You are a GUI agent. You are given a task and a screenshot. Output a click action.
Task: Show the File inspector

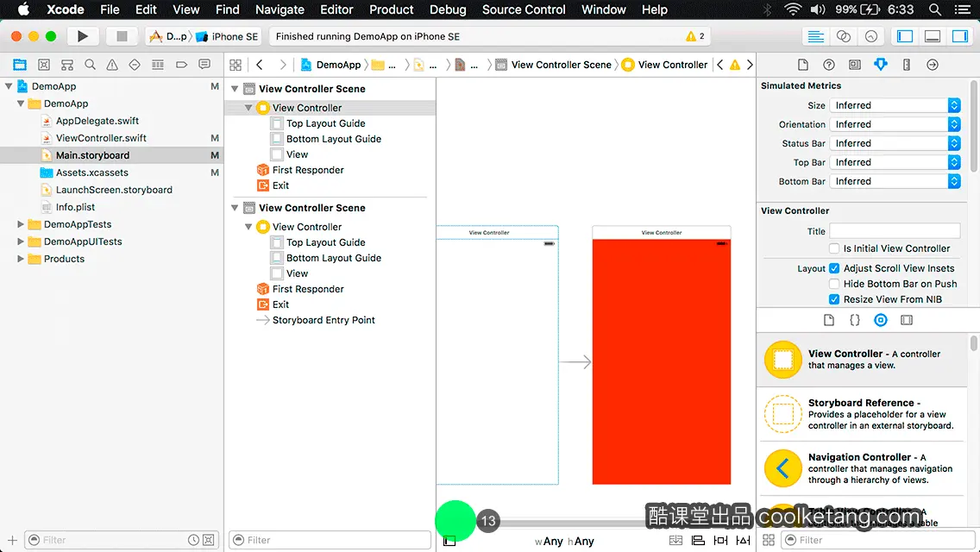click(x=803, y=65)
